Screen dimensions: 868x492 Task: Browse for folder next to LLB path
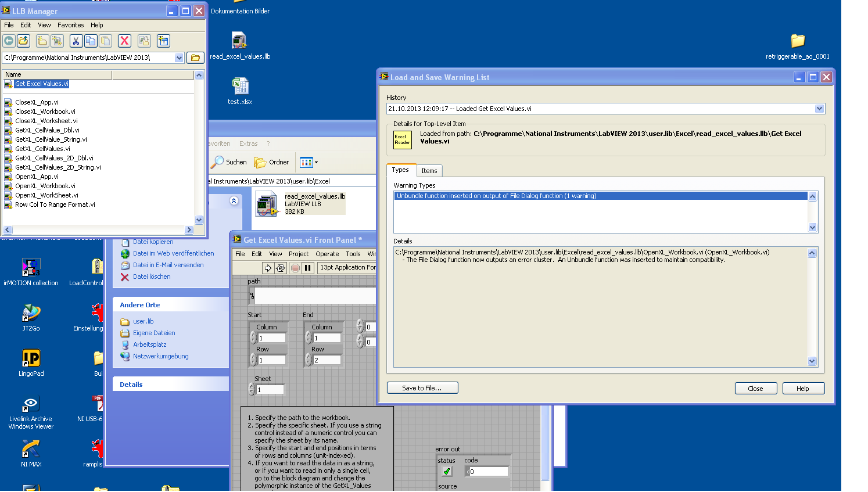click(196, 58)
